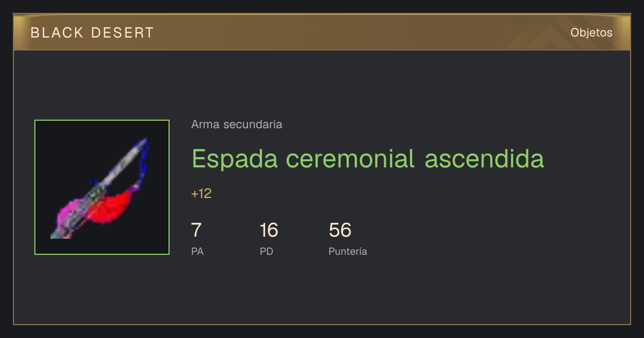Image resolution: width=644 pixels, height=338 pixels.
Task: Click the Puntería stat label
Action: 348,251
